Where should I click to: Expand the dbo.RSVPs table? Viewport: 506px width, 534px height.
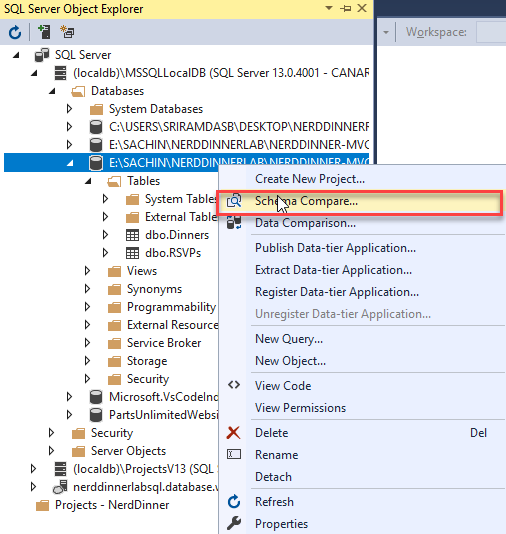[x=105, y=253]
